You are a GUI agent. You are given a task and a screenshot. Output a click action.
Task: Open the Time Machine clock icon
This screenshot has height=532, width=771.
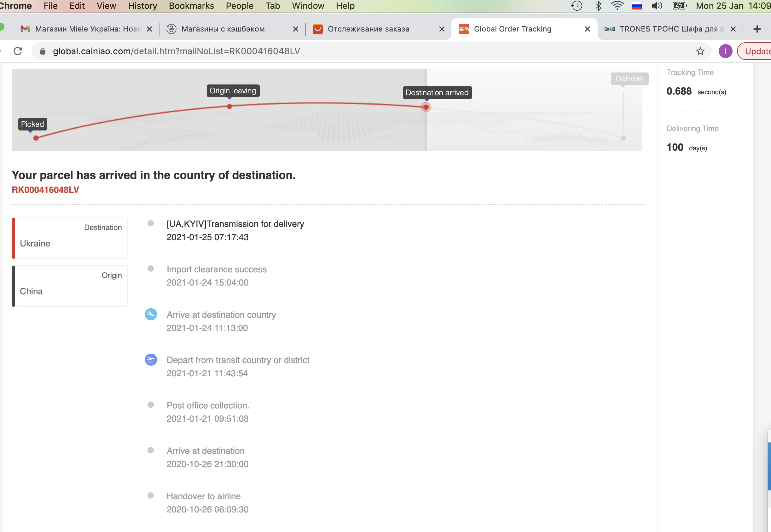577,6
